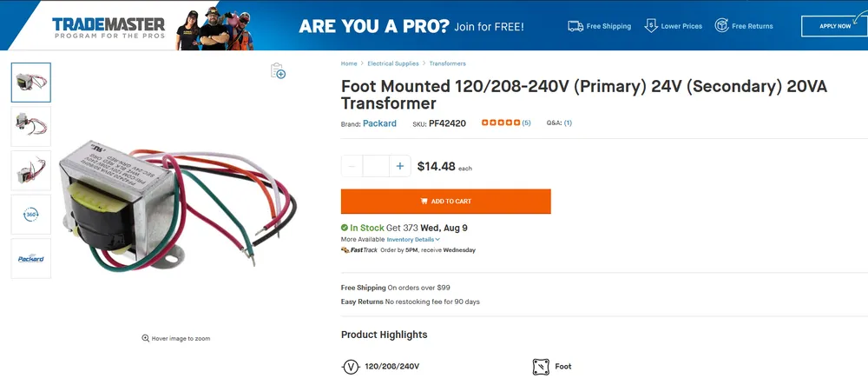Image resolution: width=868 pixels, height=378 pixels.
Task: Decrease quantity with the minus button
Action: [352, 166]
